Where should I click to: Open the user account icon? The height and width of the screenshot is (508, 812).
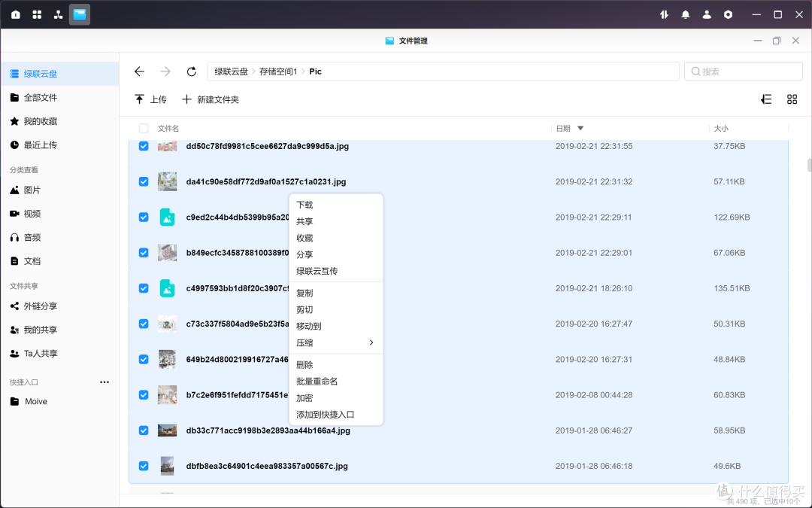pyautogui.click(x=707, y=14)
